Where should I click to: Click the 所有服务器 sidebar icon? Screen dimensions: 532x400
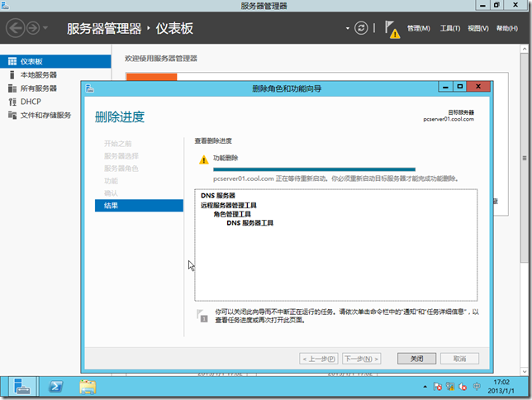(12, 88)
